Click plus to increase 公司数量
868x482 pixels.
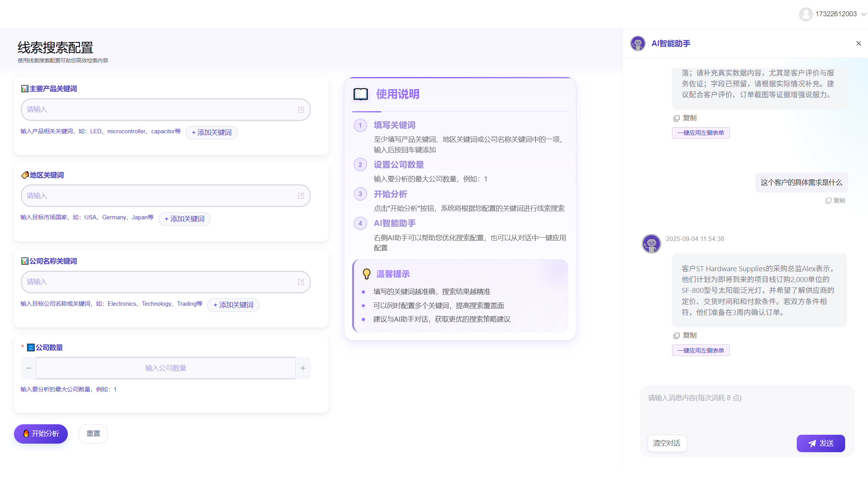coord(303,368)
